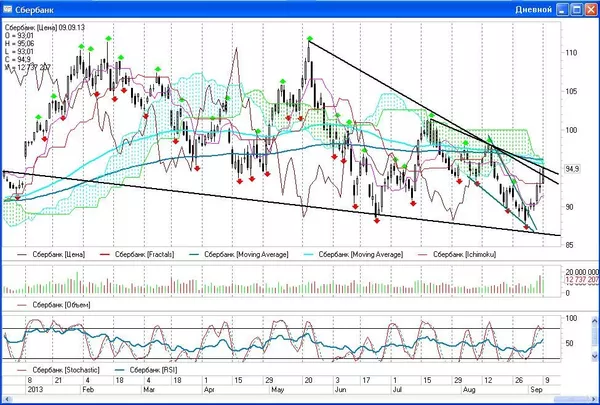Select the dark teal Сбербанк [Moving Average] legend entry
This screenshot has width=600, height=405.
click(x=239, y=254)
